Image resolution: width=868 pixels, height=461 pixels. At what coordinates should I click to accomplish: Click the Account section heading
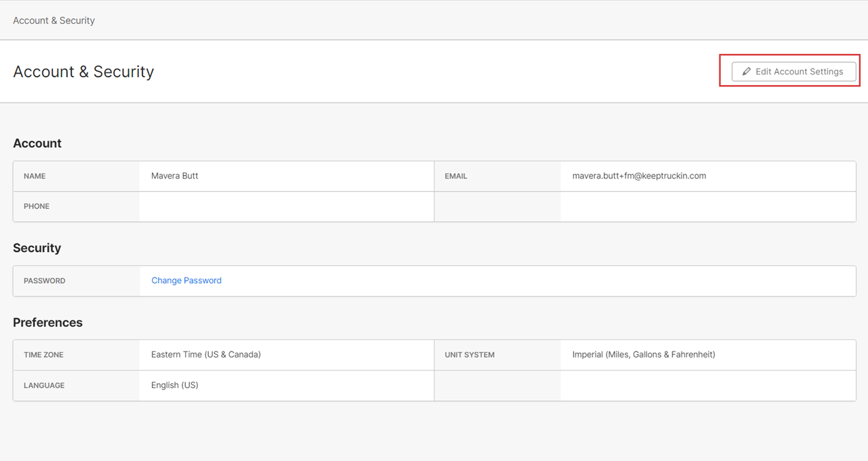click(x=37, y=143)
